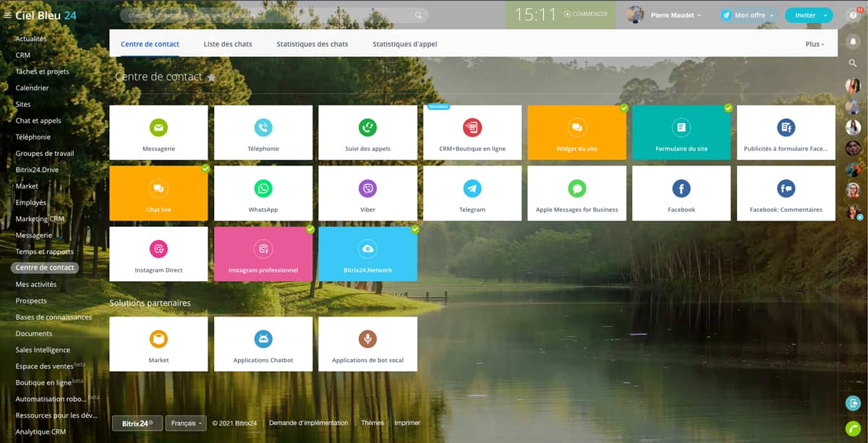
Task: Open the Messagerie mail icon
Action: 158,128
